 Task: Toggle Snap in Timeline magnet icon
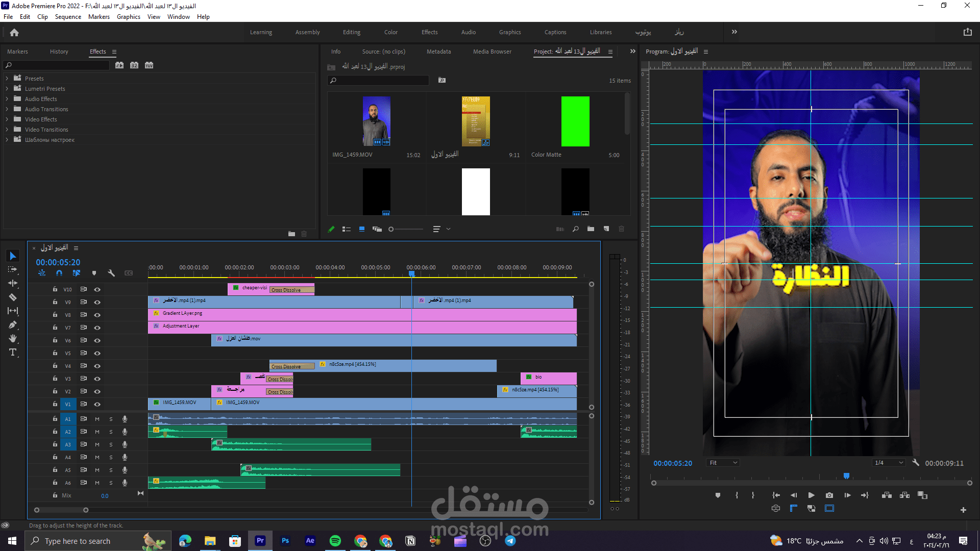(x=59, y=273)
